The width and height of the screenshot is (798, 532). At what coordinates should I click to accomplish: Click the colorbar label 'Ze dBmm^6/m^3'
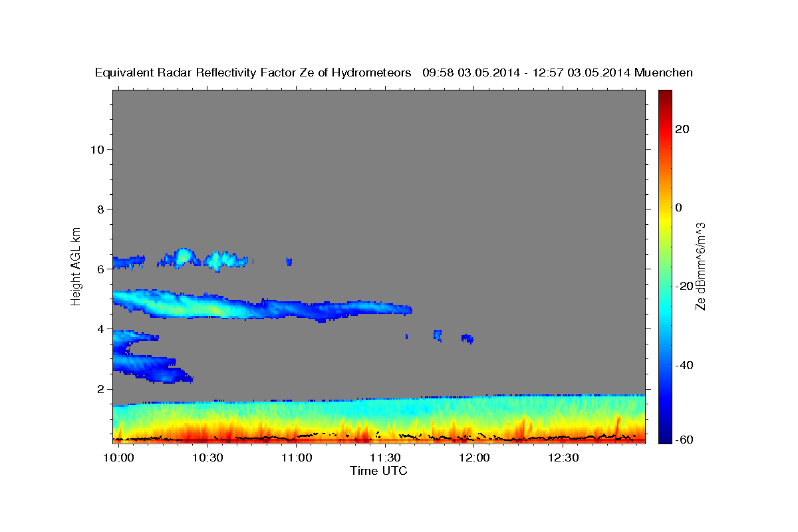click(x=700, y=266)
